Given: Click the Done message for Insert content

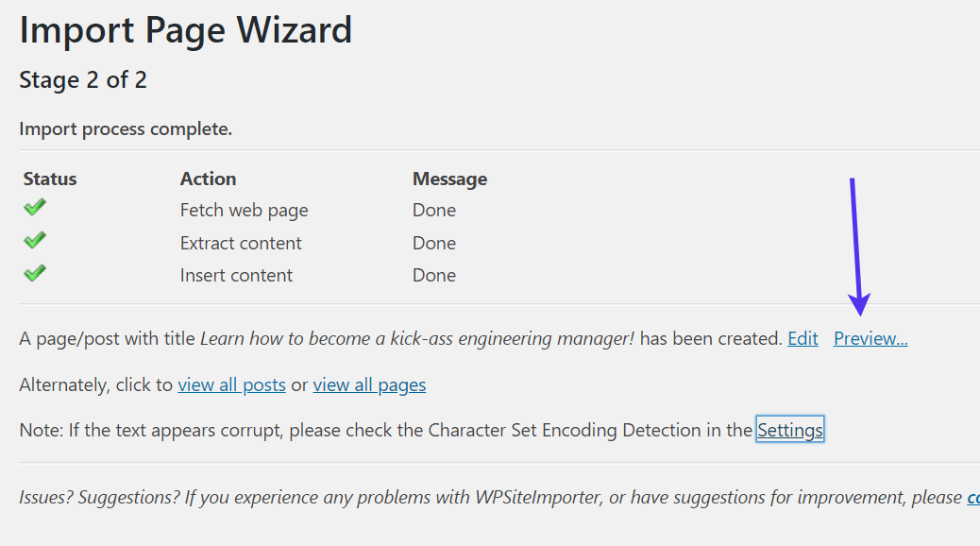Looking at the screenshot, I should pos(434,275).
